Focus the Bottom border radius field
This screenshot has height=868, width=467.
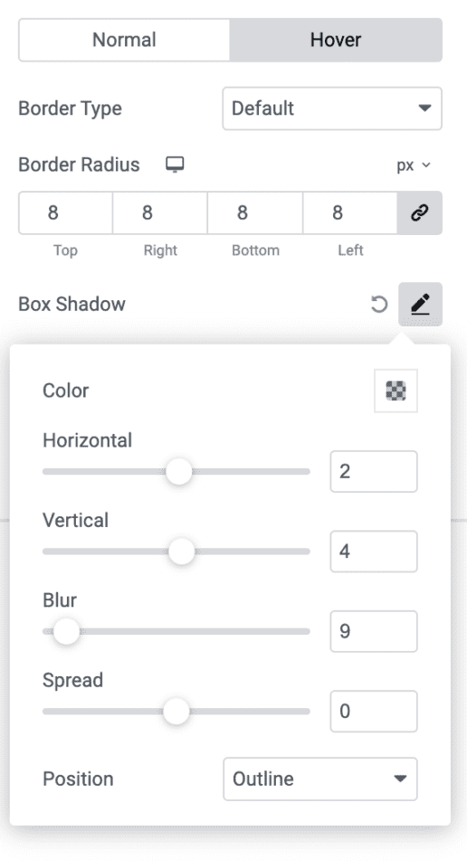point(255,212)
